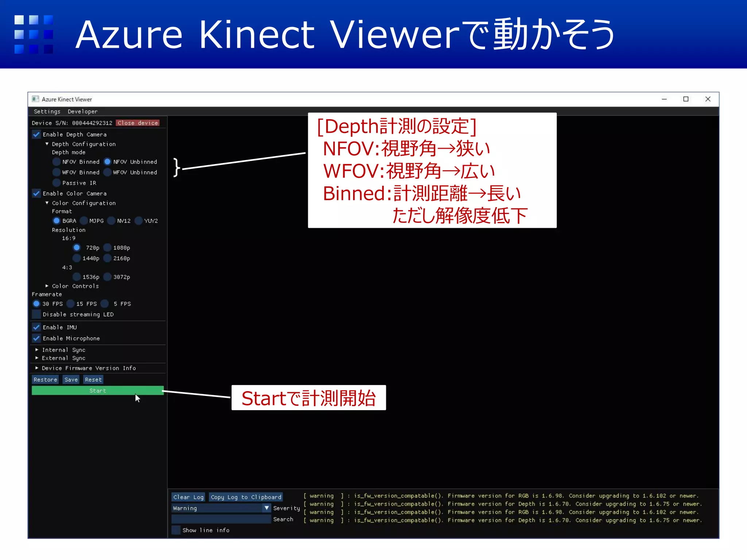Select BGRA color format
Viewport: 747px width, 560px height.
[57, 221]
